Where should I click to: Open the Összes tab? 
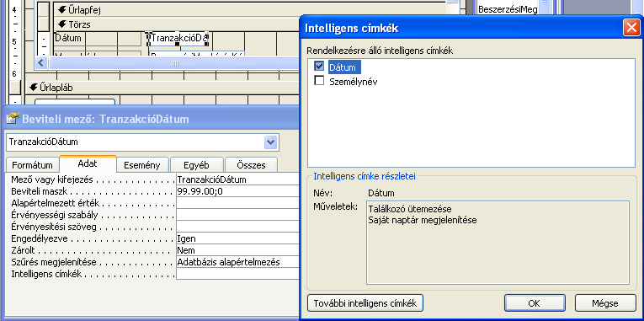click(x=251, y=165)
